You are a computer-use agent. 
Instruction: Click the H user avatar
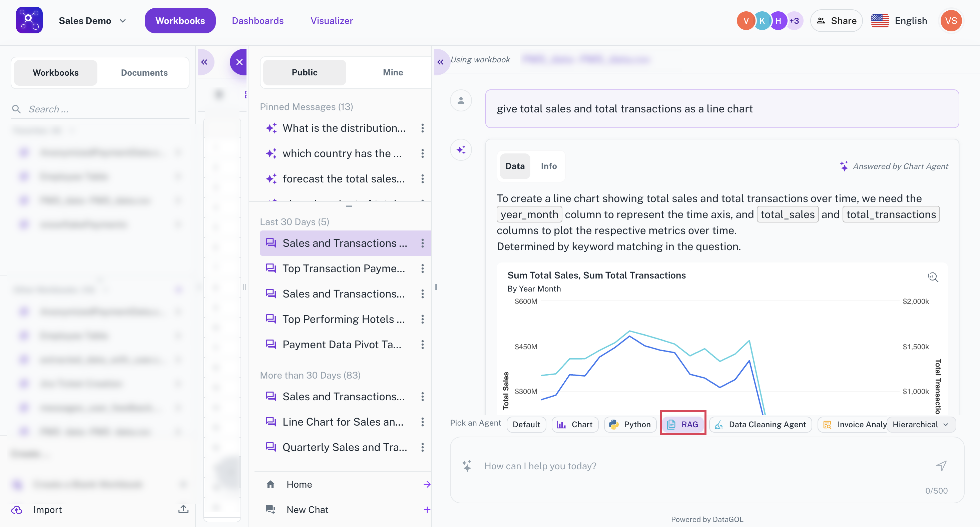click(778, 21)
